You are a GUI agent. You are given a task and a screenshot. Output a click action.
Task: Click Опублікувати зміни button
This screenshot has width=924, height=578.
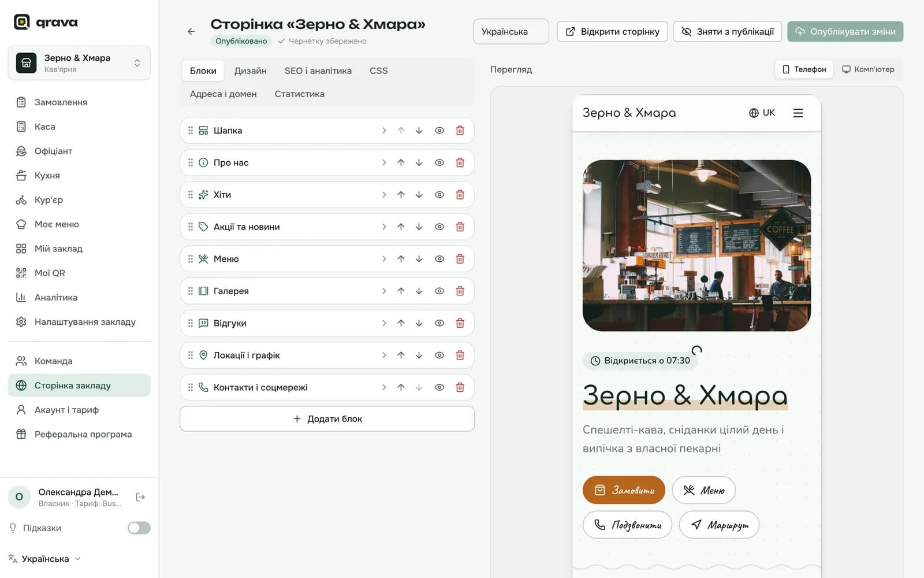845,31
